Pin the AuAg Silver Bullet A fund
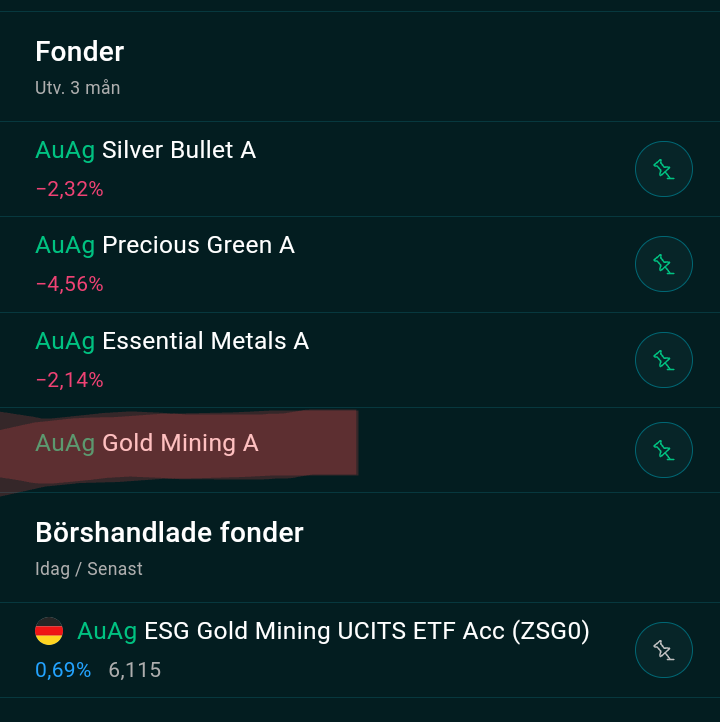The width and height of the screenshot is (720, 722). click(663, 170)
